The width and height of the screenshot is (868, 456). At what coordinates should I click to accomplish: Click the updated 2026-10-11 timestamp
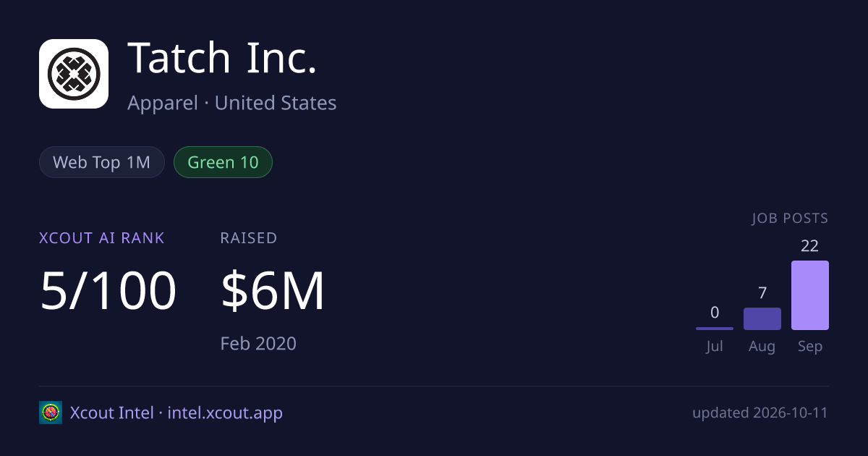pos(760,413)
